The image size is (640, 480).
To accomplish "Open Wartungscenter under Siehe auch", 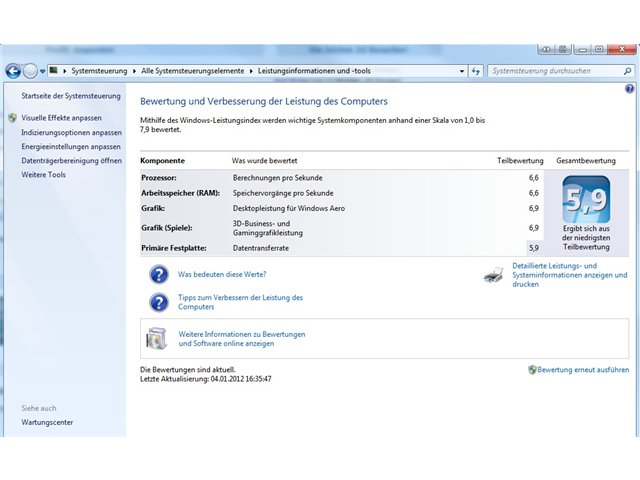I will click(47, 422).
